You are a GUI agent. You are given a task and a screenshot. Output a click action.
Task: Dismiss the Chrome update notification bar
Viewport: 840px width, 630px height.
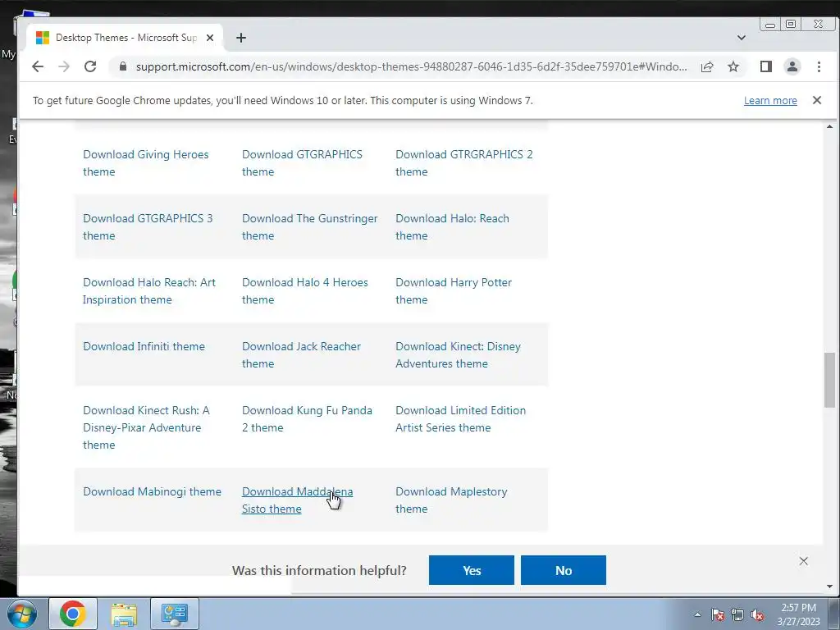(817, 100)
